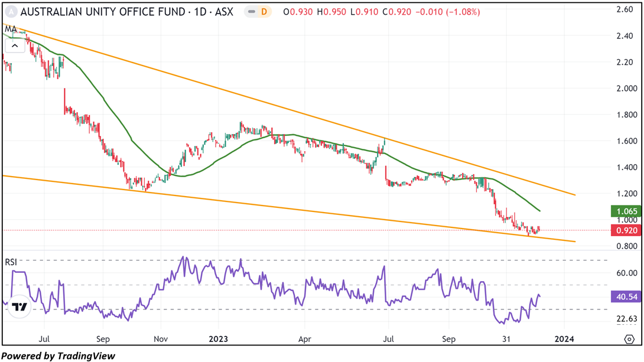This screenshot has height=362, width=644.
Task: Click the TradingView logo icon
Action: (19, 306)
